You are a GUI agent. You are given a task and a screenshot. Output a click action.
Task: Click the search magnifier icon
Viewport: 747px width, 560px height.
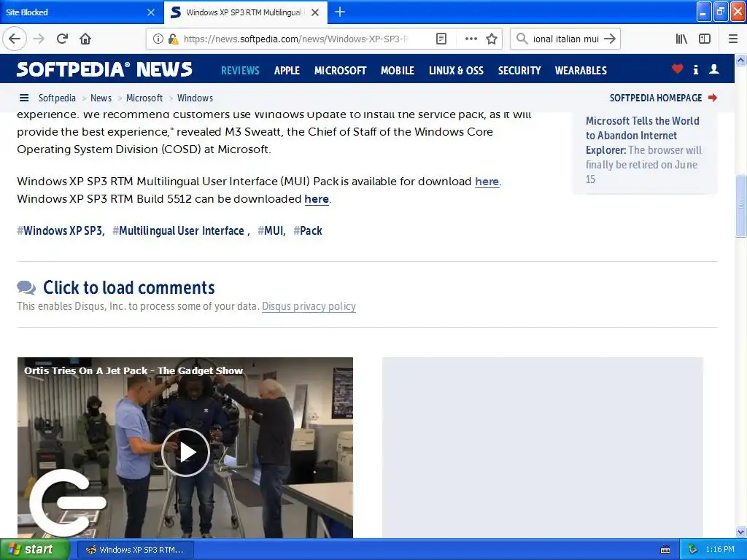coord(522,39)
